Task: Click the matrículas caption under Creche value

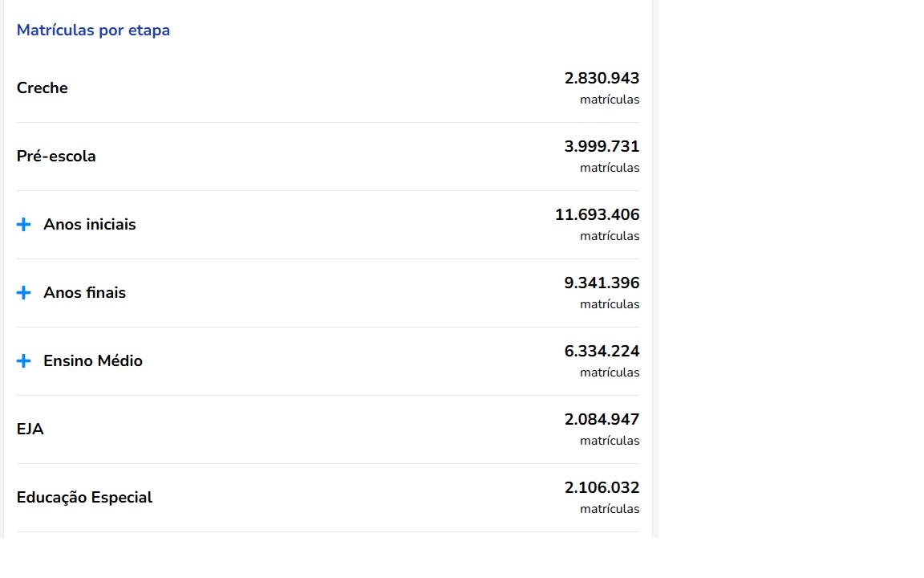Action: click(610, 100)
